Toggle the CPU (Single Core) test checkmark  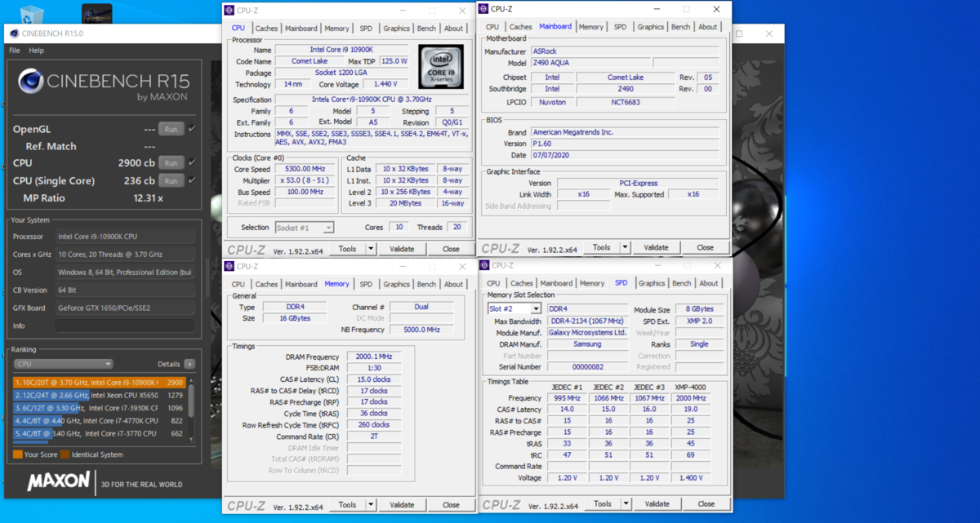coord(192,180)
